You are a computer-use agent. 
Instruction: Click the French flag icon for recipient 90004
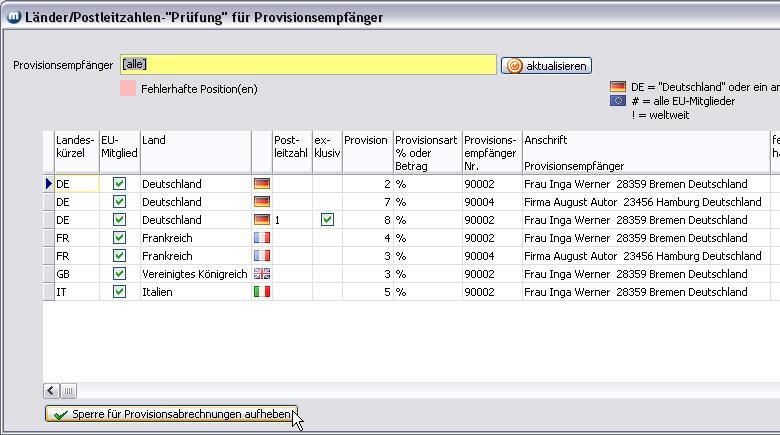tap(262, 256)
